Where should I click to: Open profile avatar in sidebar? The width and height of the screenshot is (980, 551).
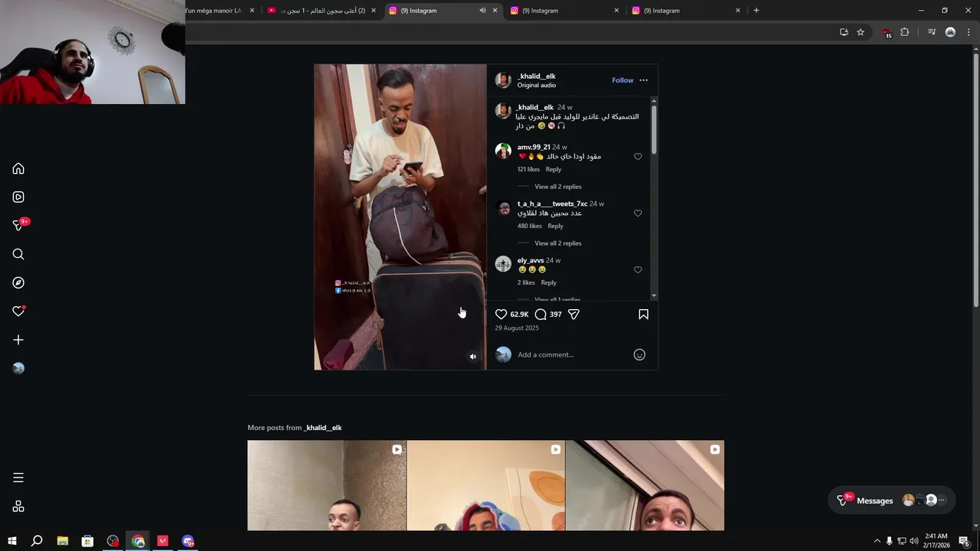pos(18,368)
